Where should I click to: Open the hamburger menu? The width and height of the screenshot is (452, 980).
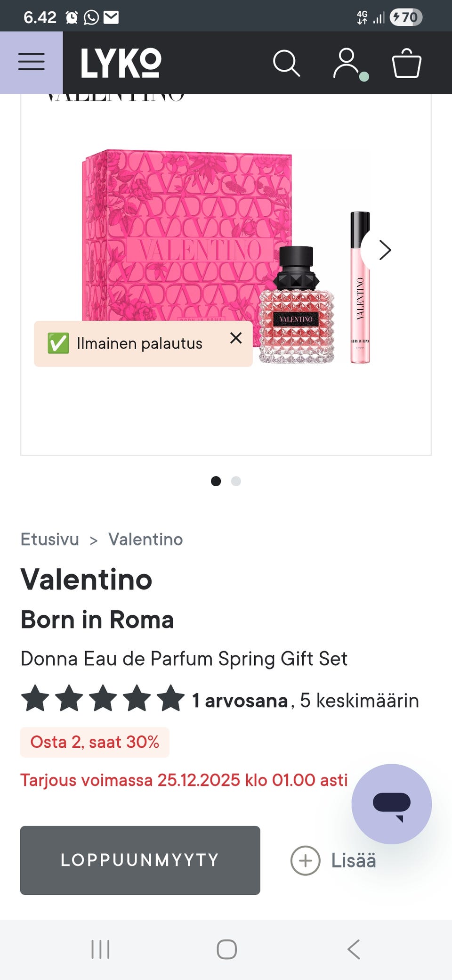[x=31, y=62]
